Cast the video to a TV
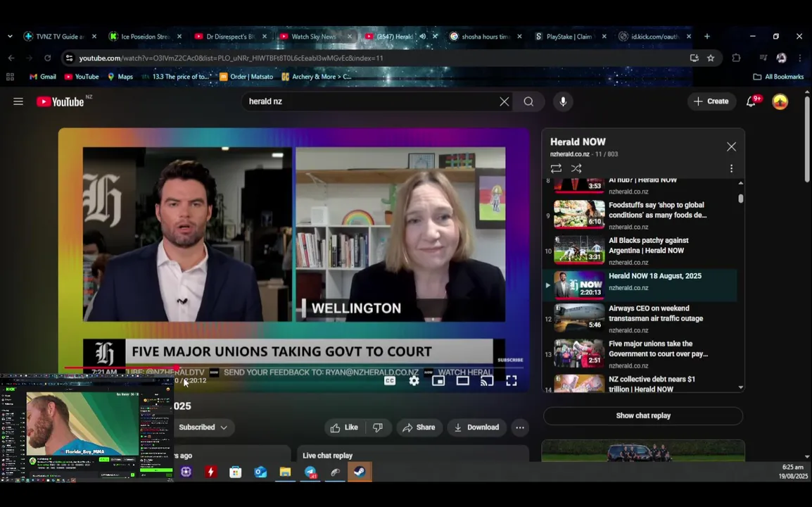 [x=487, y=381]
